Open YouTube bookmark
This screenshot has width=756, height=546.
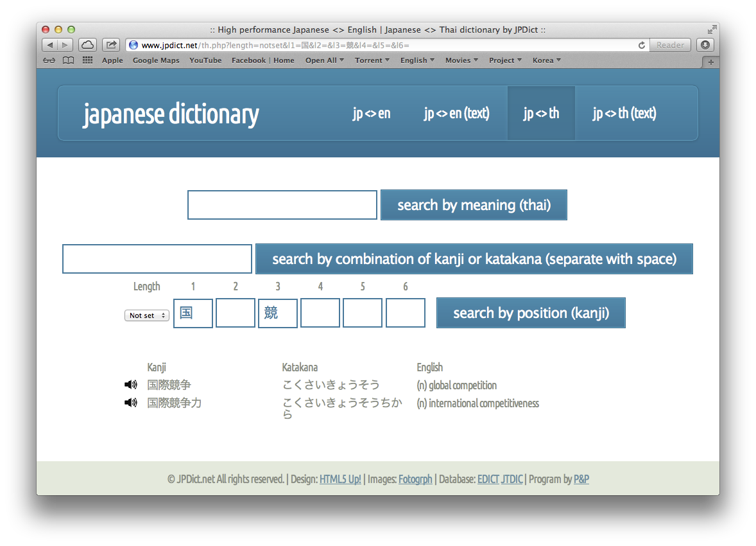pyautogui.click(x=205, y=60)
